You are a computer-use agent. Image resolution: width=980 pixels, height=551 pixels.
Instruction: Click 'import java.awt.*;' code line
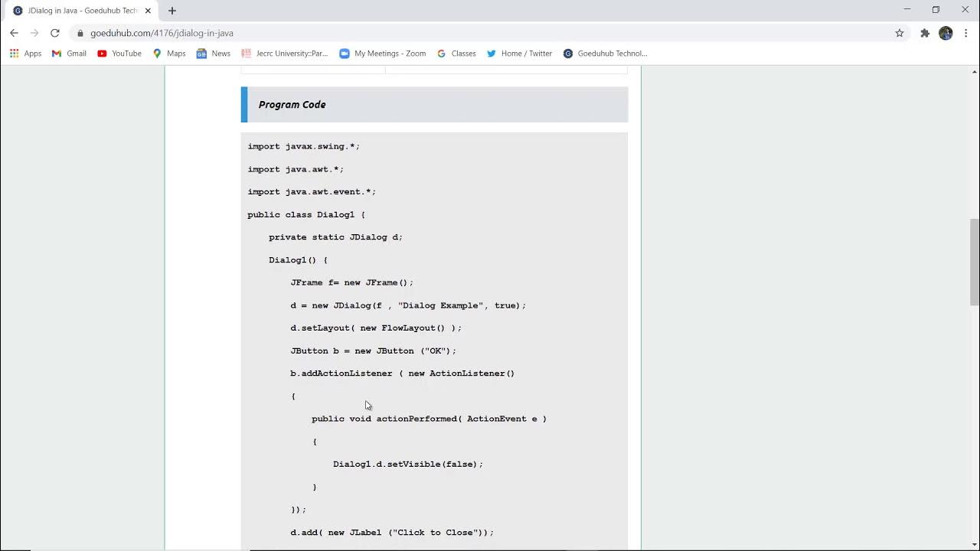coord(296,169)
